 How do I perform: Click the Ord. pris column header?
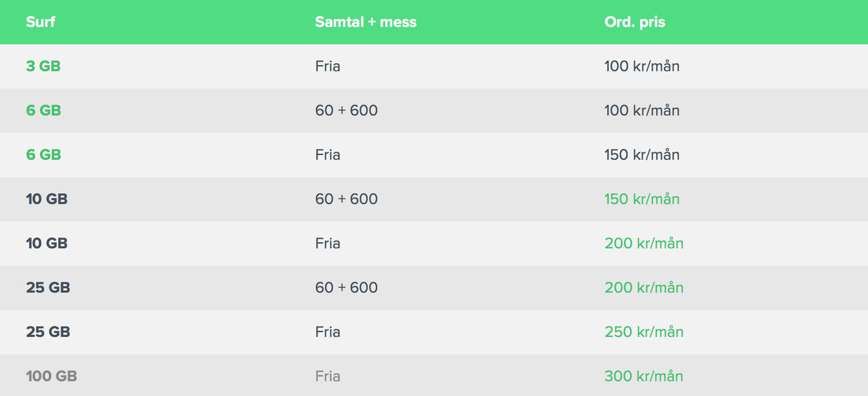[x=635, y=22]
